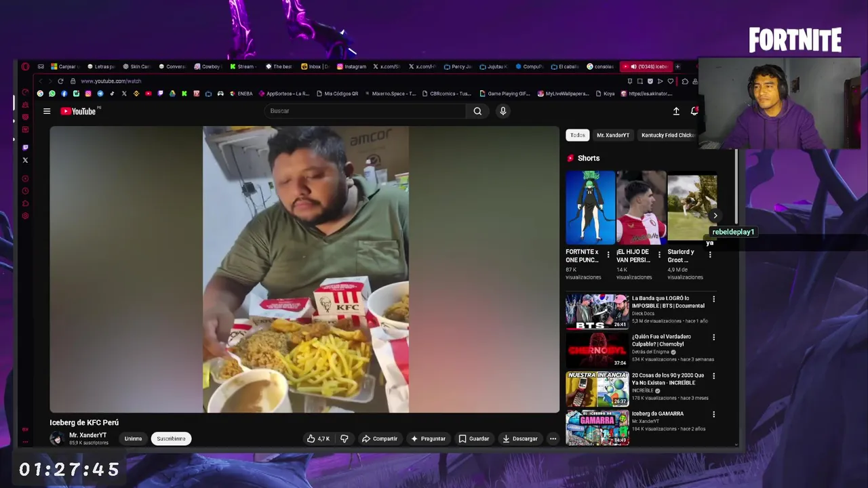Viewport: 868px width, 488px height.
Task: Open options for EL HIJO DE VAN PERSIE short
Action: pyautogui.click(x=659, y=255)
